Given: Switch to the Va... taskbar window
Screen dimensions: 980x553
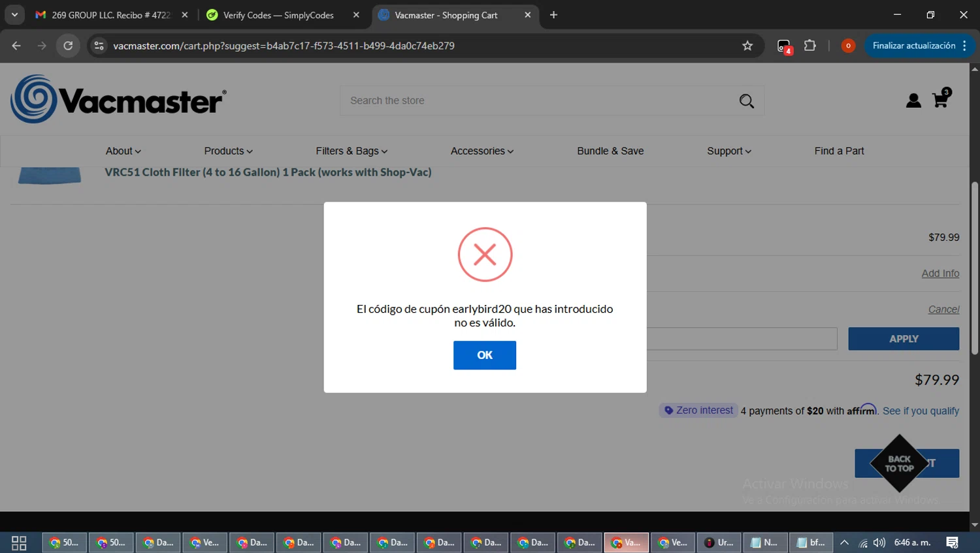Looking at the screenshot, I should [626, 543].
